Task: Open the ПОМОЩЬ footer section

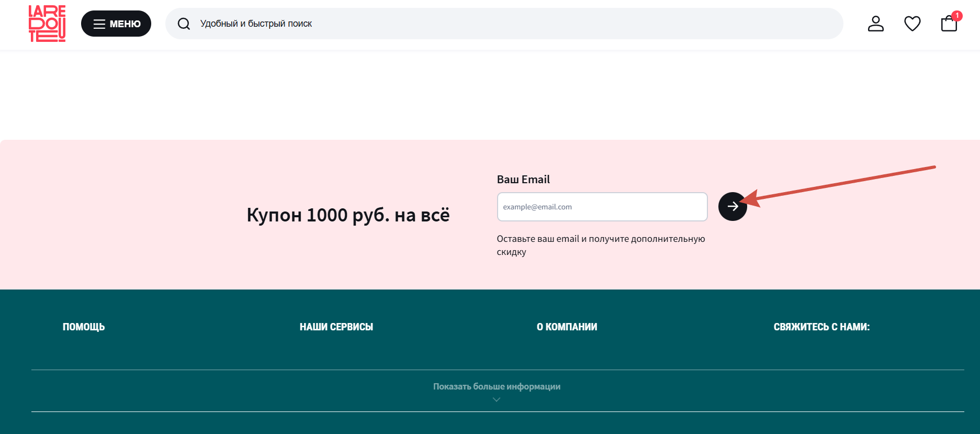Action: tap(84, 327)
